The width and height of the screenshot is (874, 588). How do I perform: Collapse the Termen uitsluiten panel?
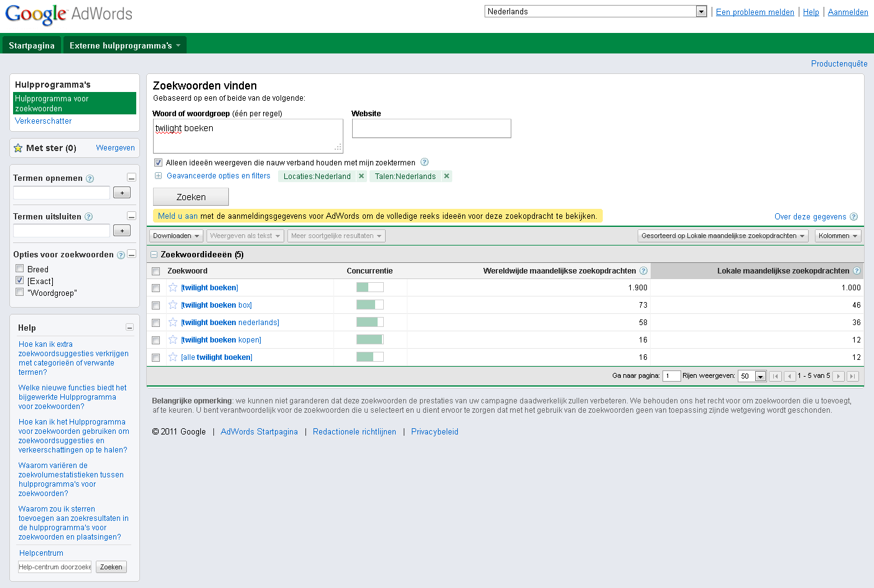point(131,216)
